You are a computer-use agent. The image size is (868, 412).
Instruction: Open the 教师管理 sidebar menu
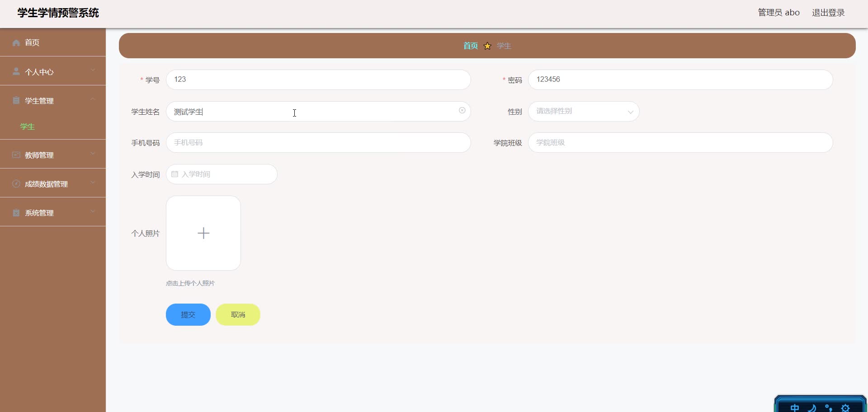(53, 154)
